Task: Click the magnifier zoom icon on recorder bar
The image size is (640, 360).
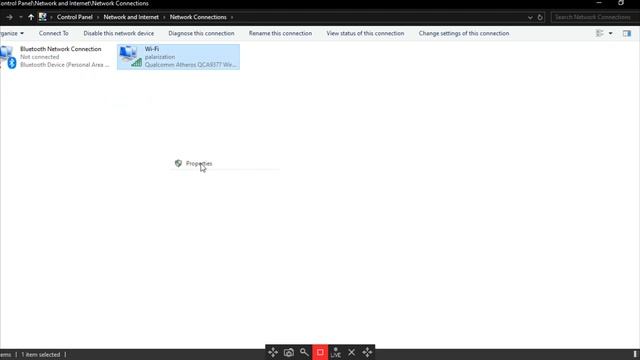Action: (x=304, y=352)
